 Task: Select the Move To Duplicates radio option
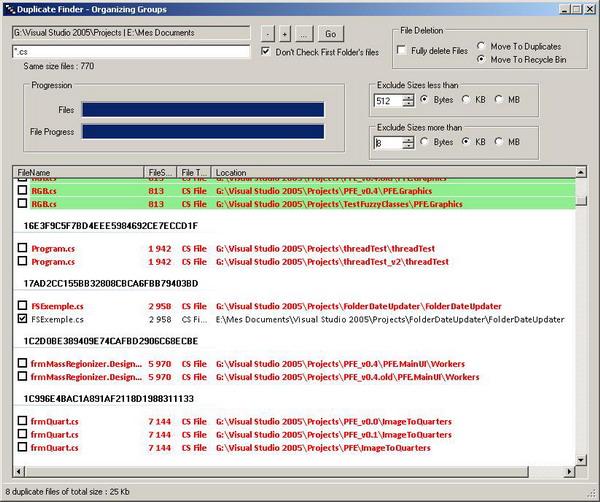click(x=483, y=46)
